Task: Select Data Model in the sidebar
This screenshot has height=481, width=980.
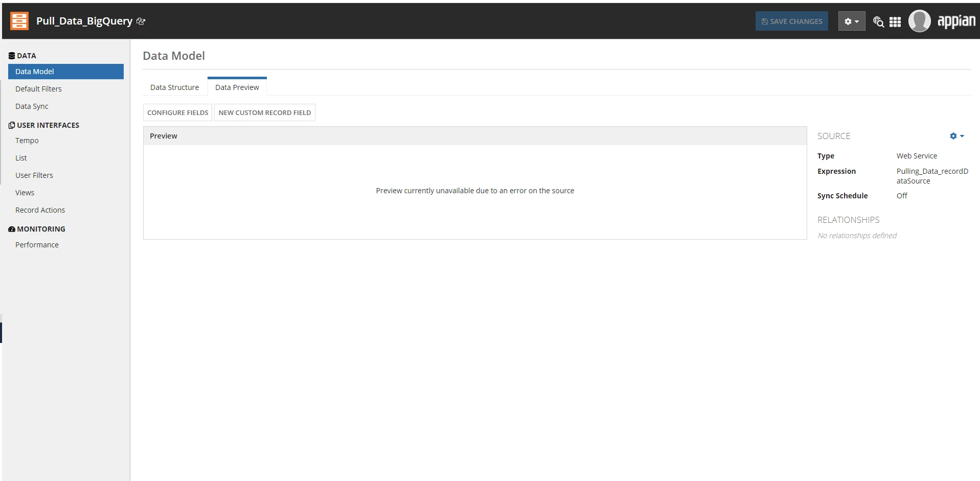Action: (66, 72)
